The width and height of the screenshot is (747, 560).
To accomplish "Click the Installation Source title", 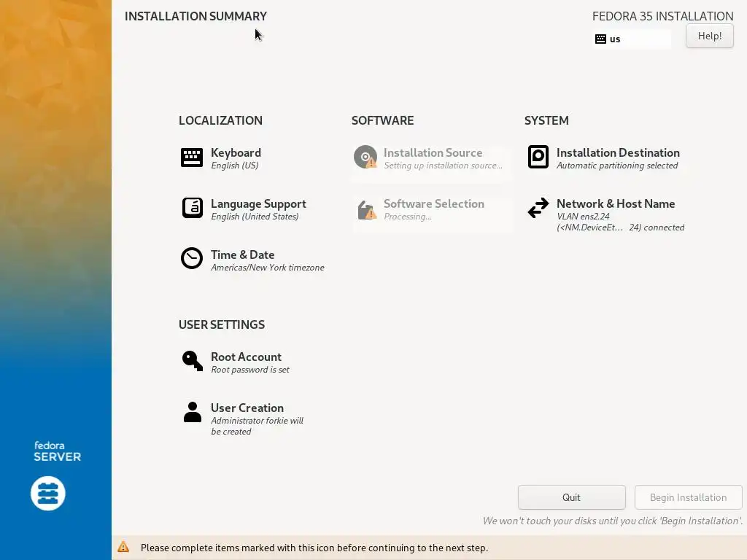I will 433,153.
